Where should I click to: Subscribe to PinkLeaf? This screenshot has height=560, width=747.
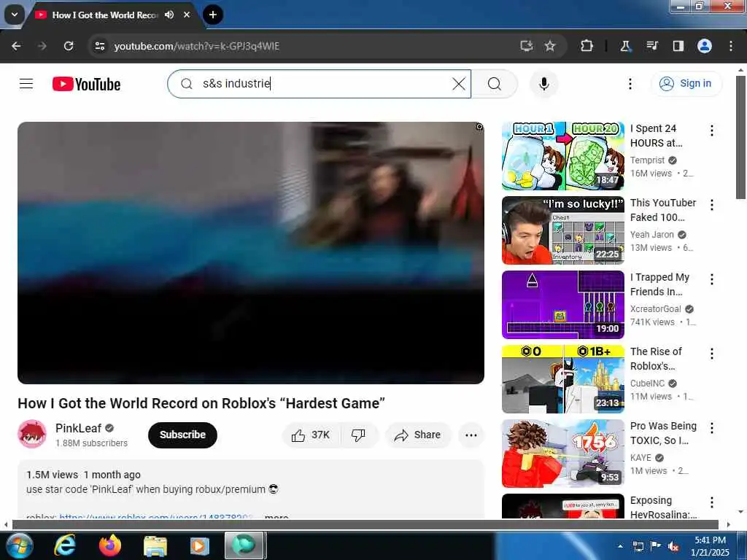tap(182, 435)
